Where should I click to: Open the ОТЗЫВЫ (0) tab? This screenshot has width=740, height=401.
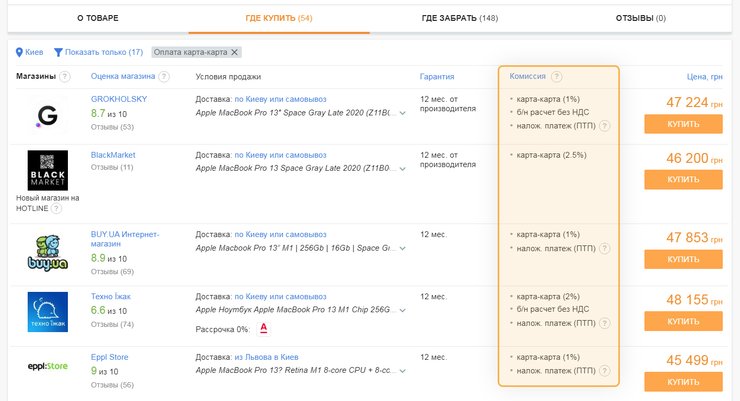[x=640, y=18]
